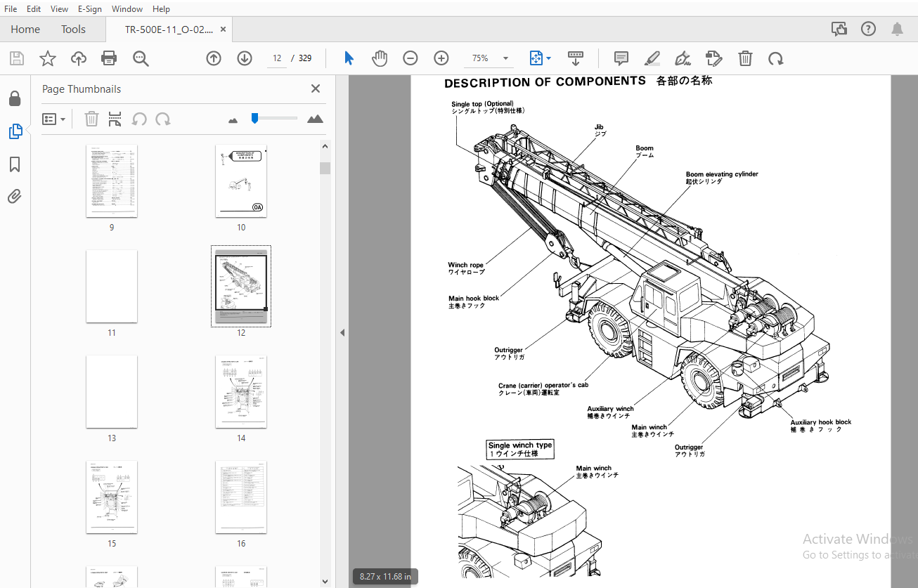The height and width of the screenshot is (588, 918).
Task: Open the attachments paperclip panel
Action: tap(15, 197)
